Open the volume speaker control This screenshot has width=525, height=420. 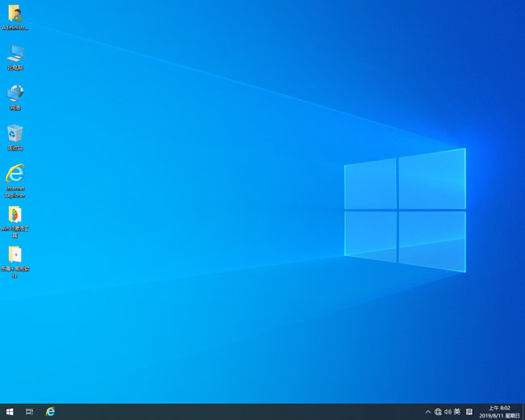(x=447, y=412)
